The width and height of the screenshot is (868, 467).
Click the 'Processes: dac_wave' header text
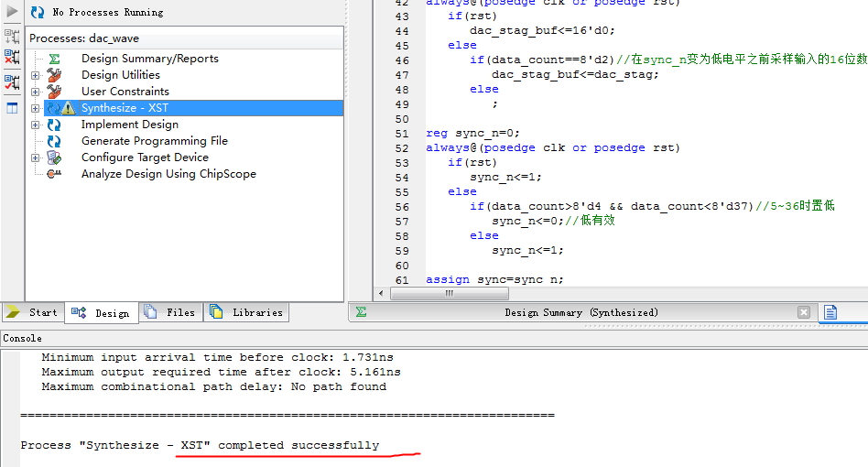[84, 38]
